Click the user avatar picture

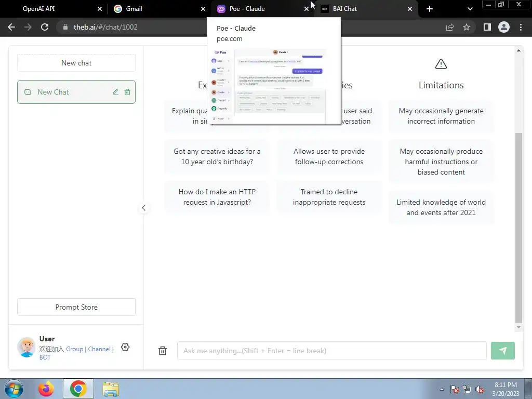coord(26,347)
